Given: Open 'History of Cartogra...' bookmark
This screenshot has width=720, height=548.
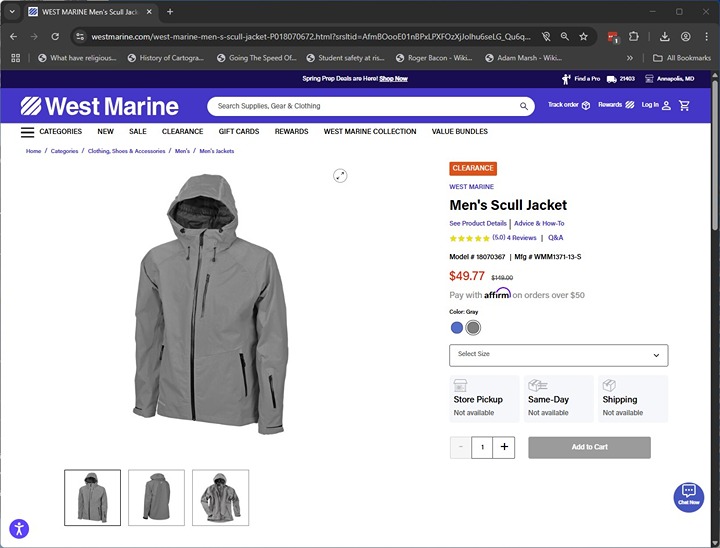Looking at the screenshot, I should (165, 58).
